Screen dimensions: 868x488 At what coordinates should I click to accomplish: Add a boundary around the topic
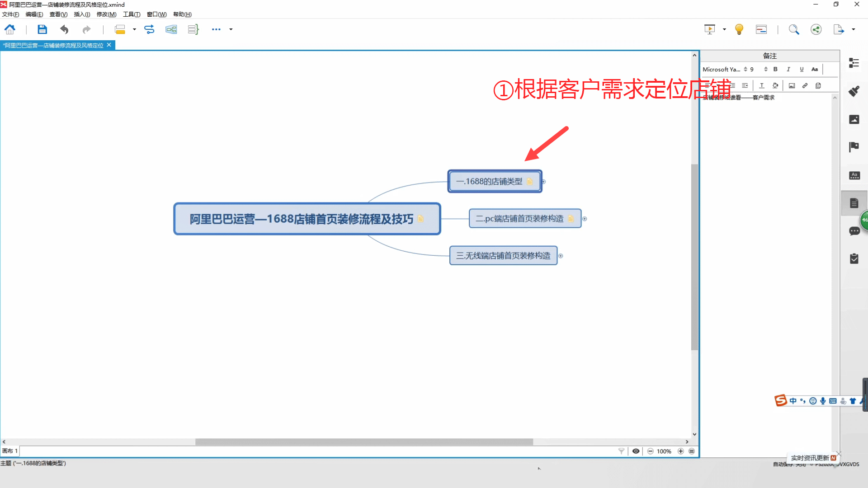coord(171,30)
